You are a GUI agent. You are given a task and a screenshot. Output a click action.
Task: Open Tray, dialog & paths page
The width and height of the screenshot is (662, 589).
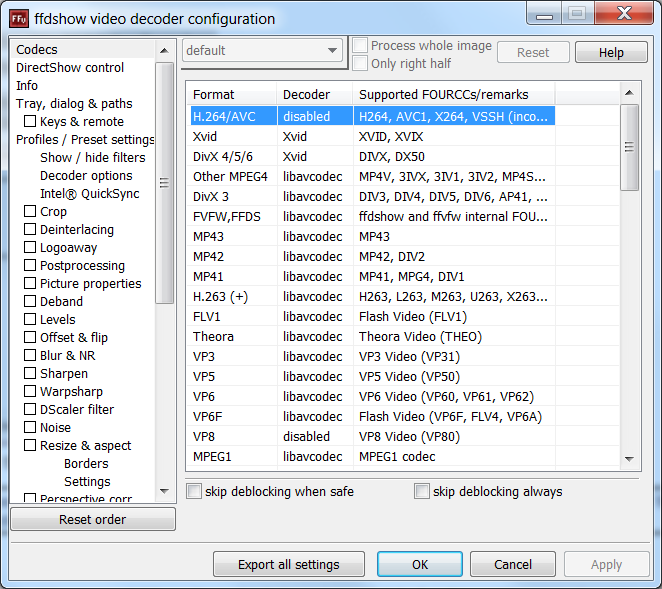[74, 103]
